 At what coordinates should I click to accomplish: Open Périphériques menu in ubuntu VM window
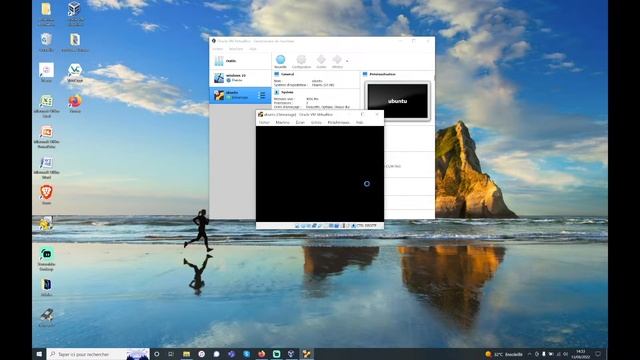click(339, 122)
